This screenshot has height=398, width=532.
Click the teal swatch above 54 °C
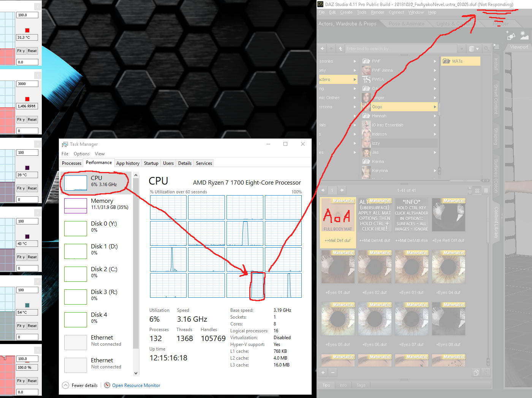27,305
